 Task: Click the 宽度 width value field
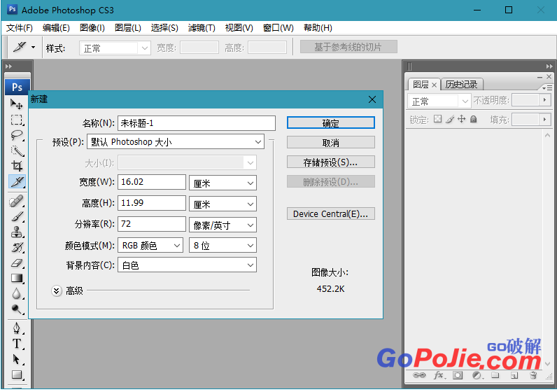152,182
